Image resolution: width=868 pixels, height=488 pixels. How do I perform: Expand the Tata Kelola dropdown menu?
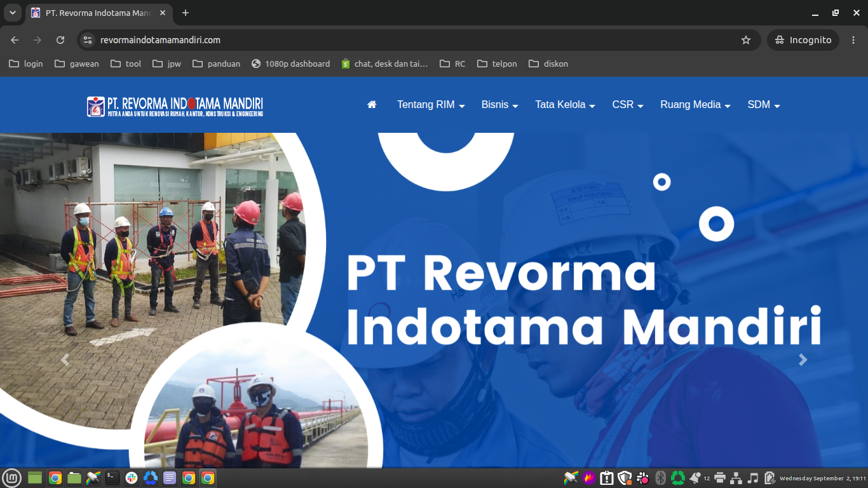pyautogui.click(x=565, y=105)
